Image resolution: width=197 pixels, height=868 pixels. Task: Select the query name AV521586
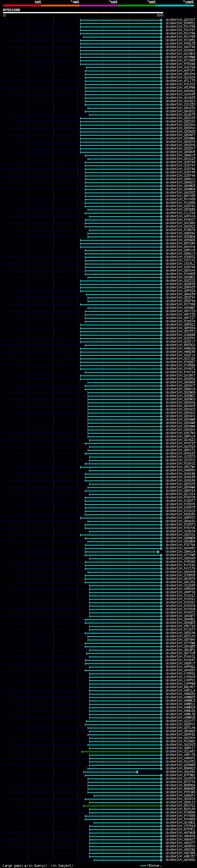tap(11, 10)
